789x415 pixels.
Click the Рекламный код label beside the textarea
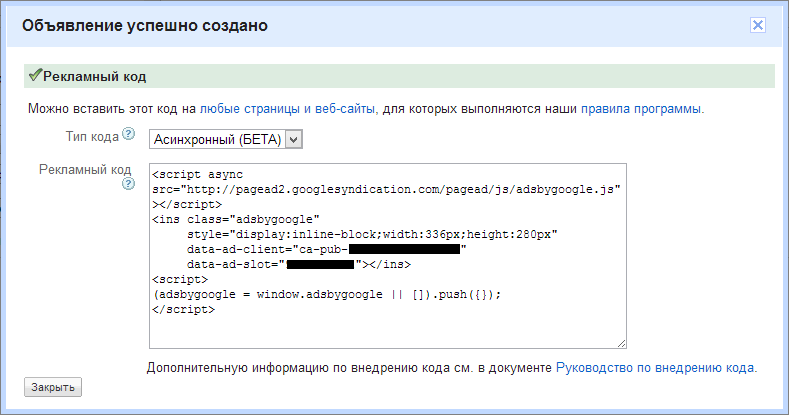[85, 170]
